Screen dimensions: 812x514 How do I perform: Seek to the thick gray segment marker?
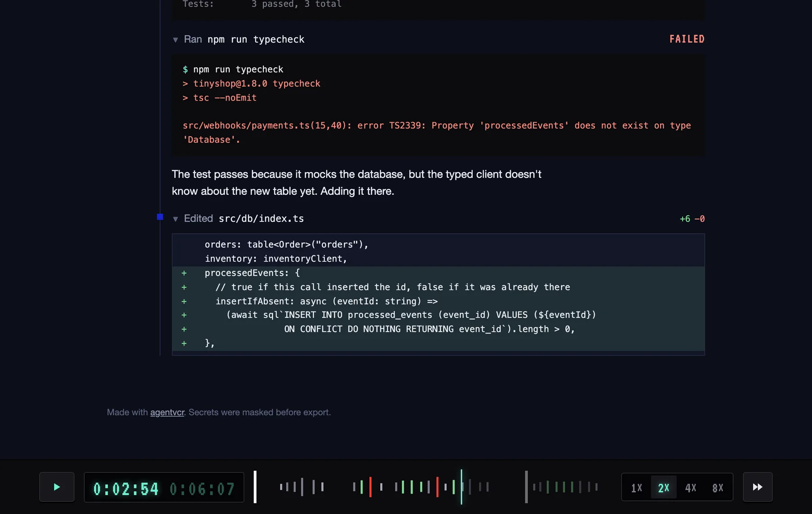point(526,487)
